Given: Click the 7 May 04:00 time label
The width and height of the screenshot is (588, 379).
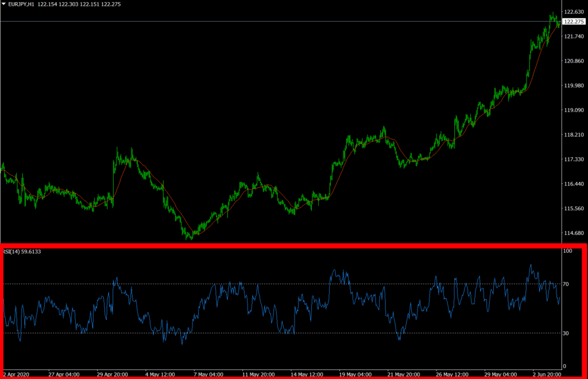Looking at the screenshot, I should point(209,374).
